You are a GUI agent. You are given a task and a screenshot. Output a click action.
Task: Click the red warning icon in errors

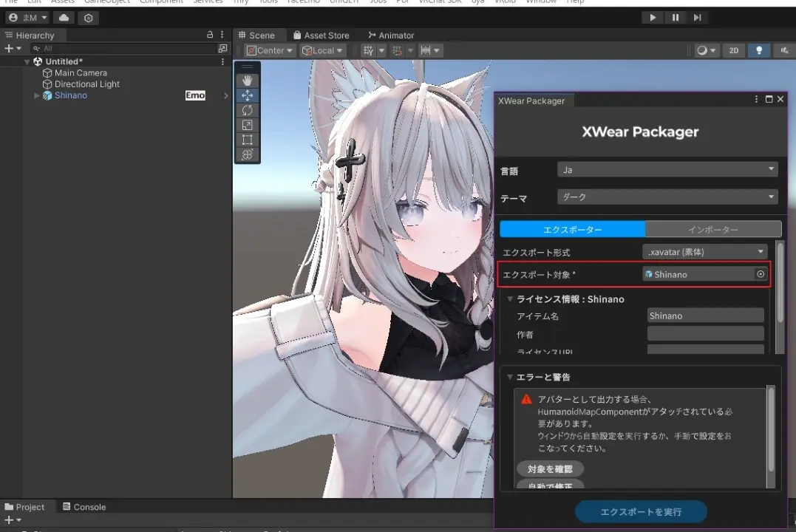(x=526, y=399)
